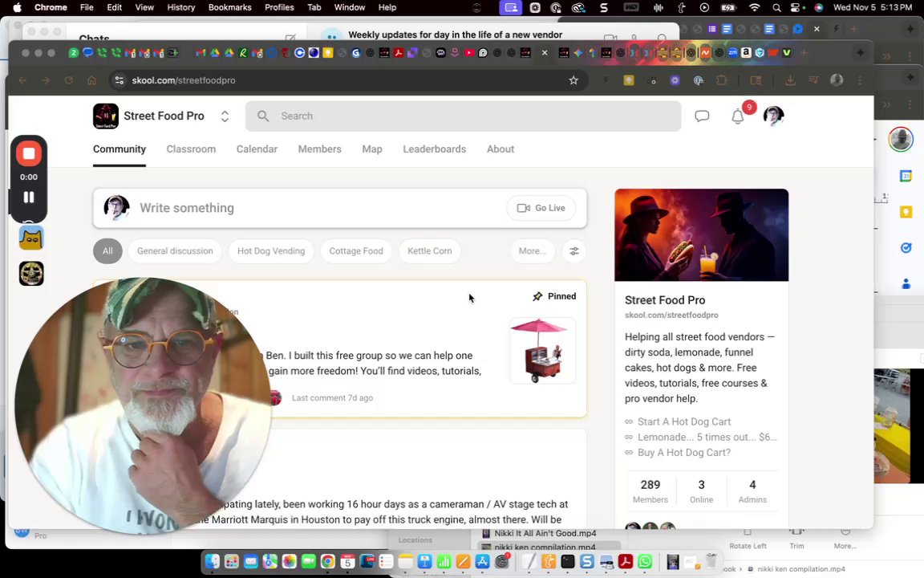Click the Write something post box
Image resolution: width=924 pixels, height=578 pixels.
click(x=339, y=208)
